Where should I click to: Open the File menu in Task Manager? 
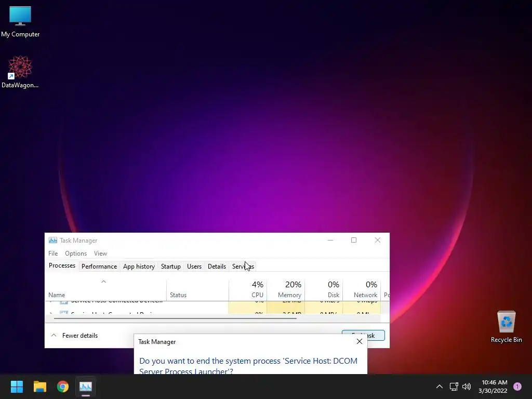click(53, 254)
